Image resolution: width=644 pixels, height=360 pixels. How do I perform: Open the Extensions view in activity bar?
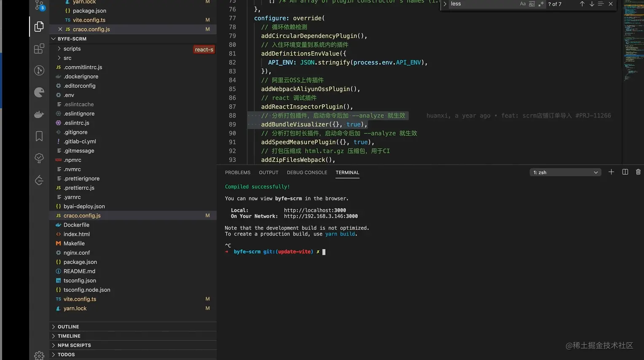39,48
